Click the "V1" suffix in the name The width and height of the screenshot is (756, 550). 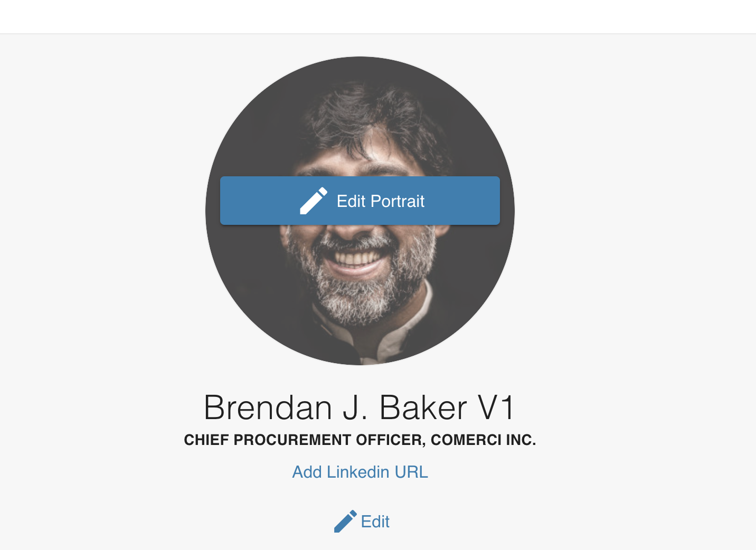point(495,407)
